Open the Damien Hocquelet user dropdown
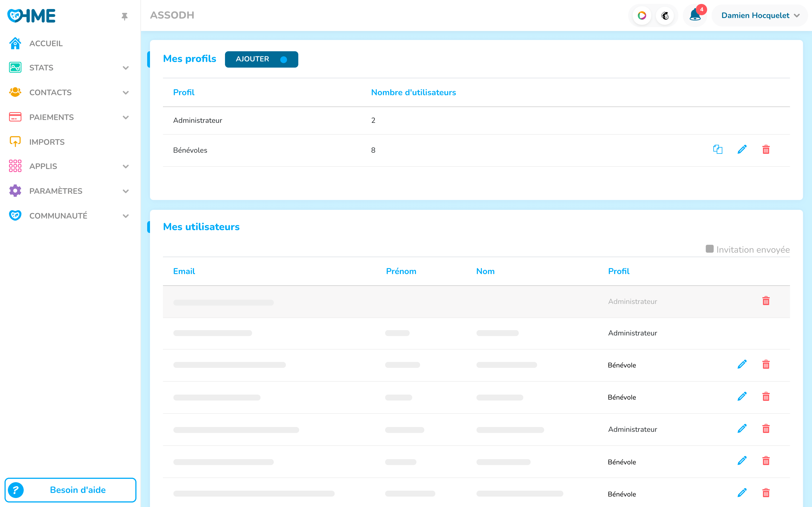Screen dimensions: 812x507 coord(760,15)
